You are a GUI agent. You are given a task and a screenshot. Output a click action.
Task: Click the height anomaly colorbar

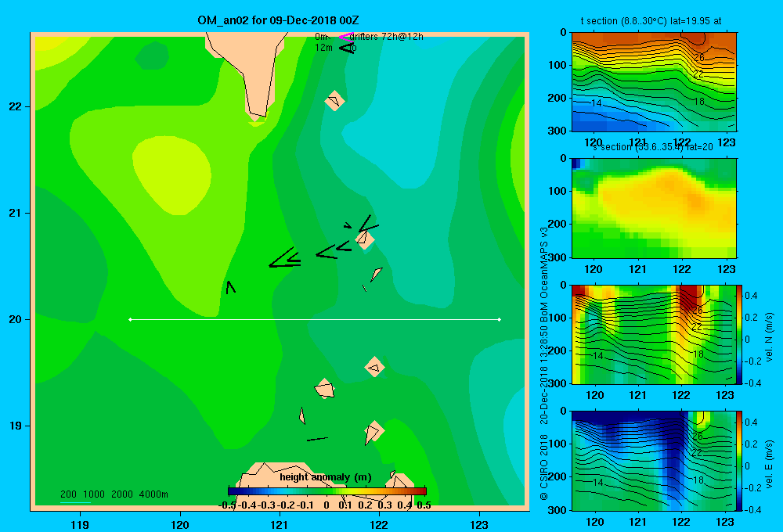point(327,491)
